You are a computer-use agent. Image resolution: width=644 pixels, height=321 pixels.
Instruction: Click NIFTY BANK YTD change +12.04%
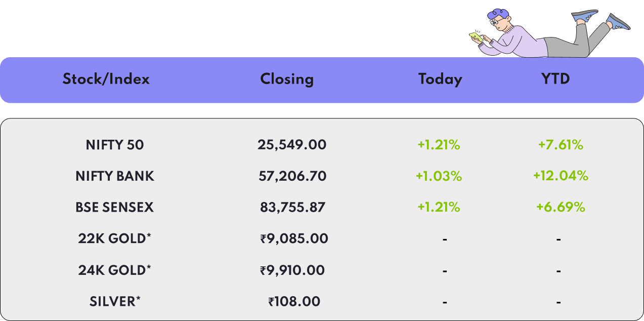(x=561, y=176)
